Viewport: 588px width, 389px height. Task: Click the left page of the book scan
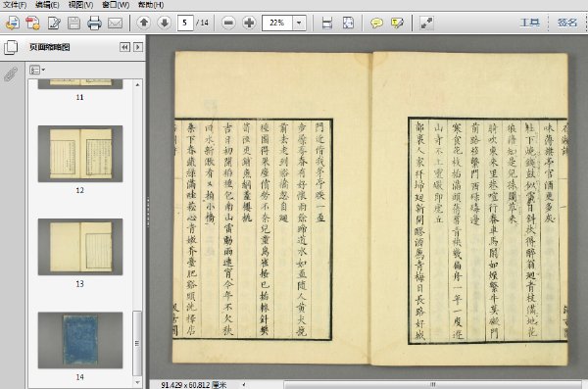pos(272,208)
